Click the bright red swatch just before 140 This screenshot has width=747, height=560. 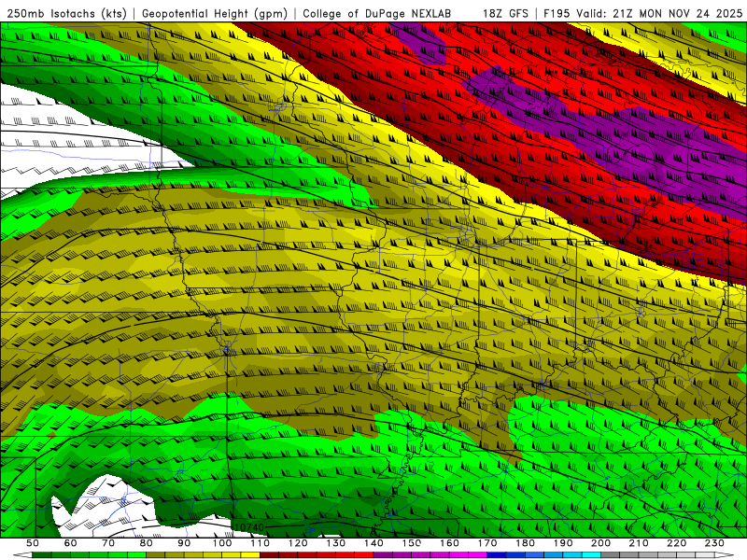pyautogui.click(x=364, y=555)
